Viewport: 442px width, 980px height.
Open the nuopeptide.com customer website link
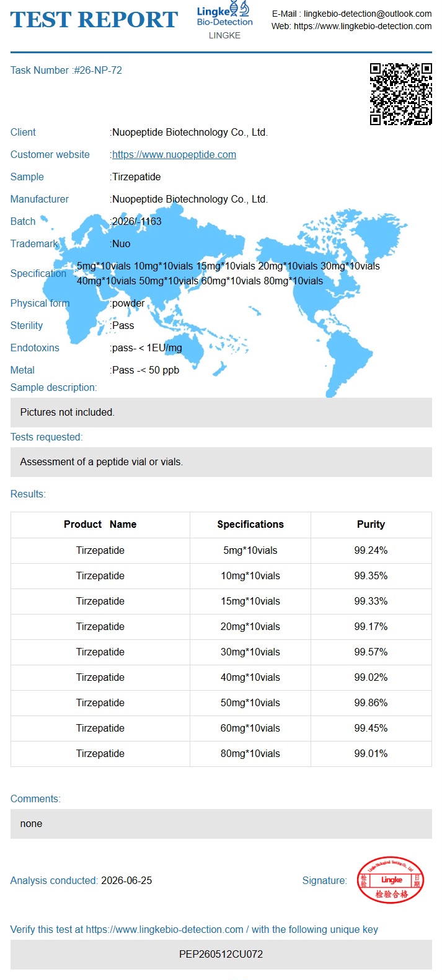coord(174,154)
